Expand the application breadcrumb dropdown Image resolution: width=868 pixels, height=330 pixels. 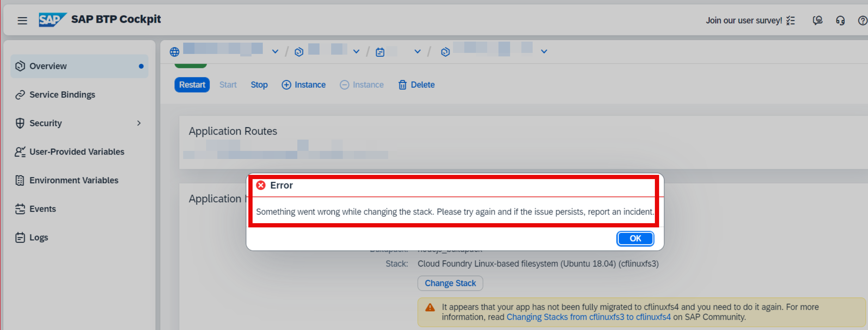544,51
